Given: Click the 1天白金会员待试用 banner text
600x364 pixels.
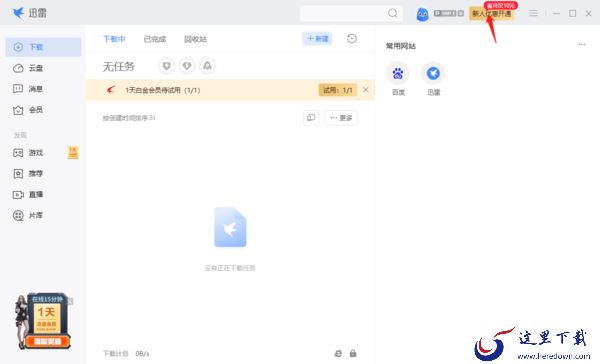Looking at the screenshot, I should point(163,90).
